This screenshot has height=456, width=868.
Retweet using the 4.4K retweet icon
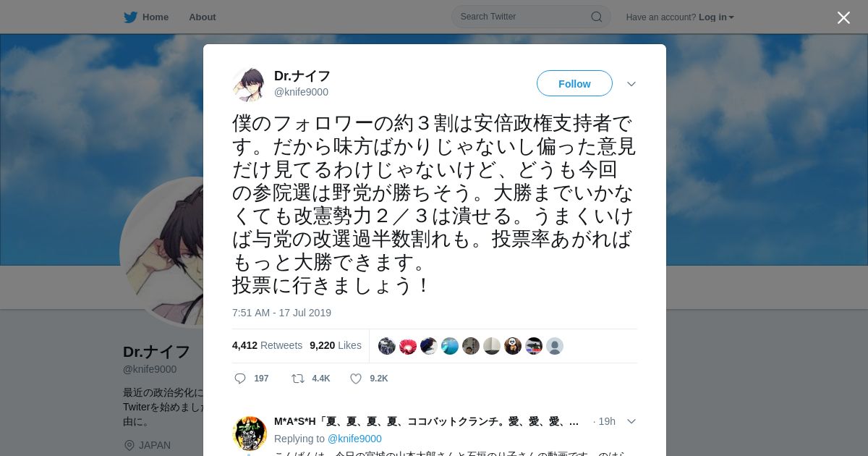pos(297,379)
